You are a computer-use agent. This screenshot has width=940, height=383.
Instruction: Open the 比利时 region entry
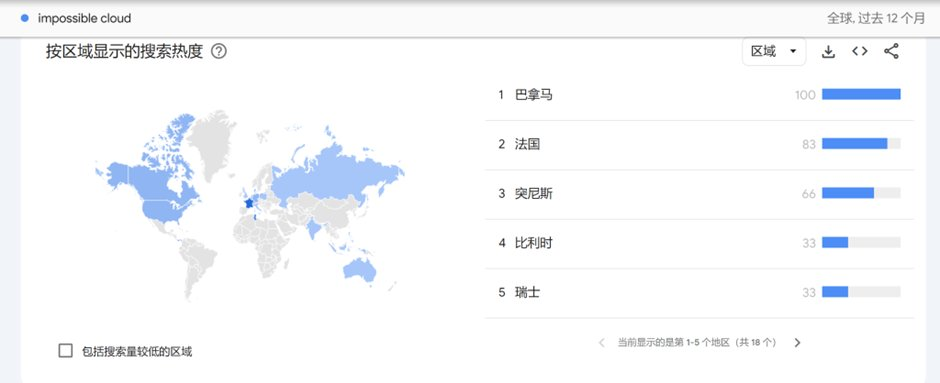click(x=699, y=243)
